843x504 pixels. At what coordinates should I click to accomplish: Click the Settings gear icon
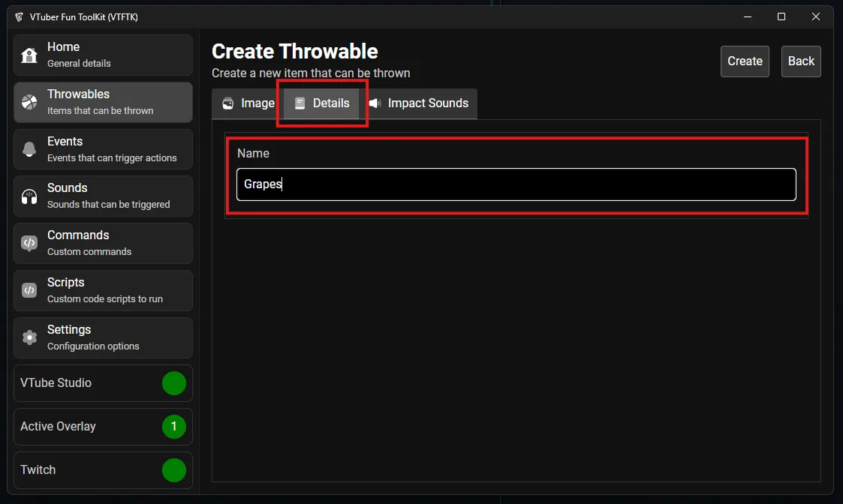click(x=29, y=337)
